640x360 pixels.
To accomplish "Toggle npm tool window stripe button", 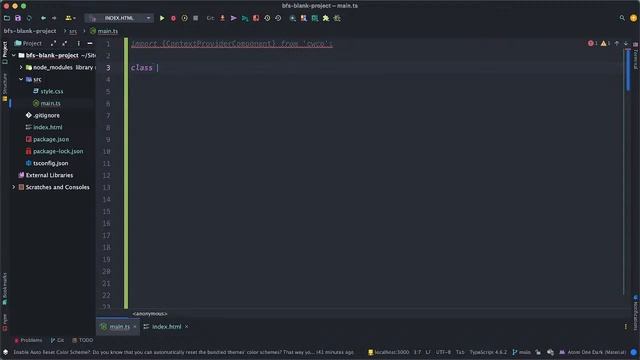I will click(x=5, y=322).
